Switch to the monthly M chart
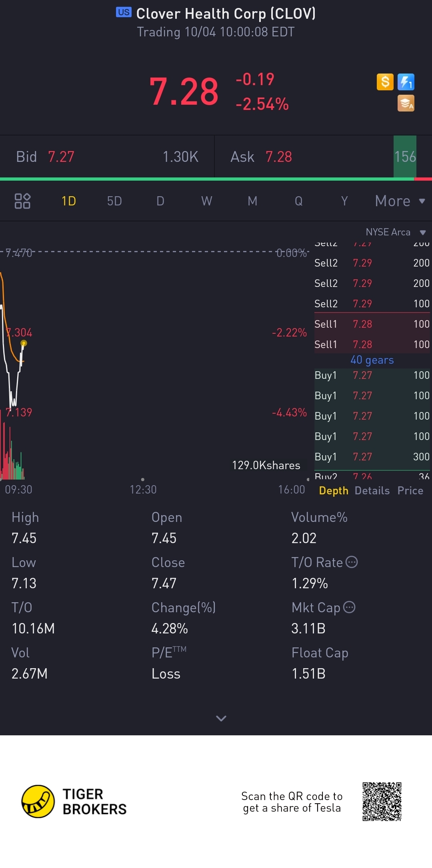Image resolution: width=432 pixels, height=868 pixels. pos(252,201)
